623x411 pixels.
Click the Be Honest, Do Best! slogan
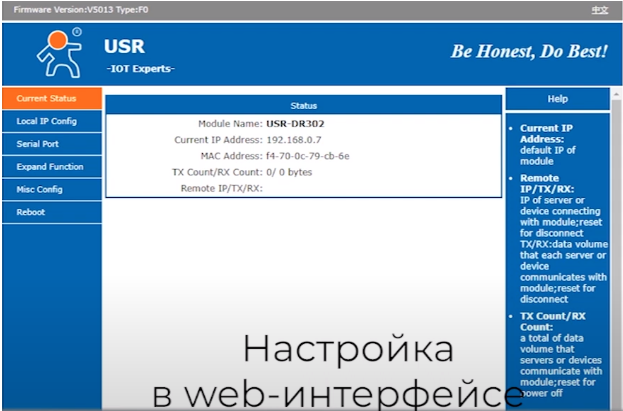529,51
